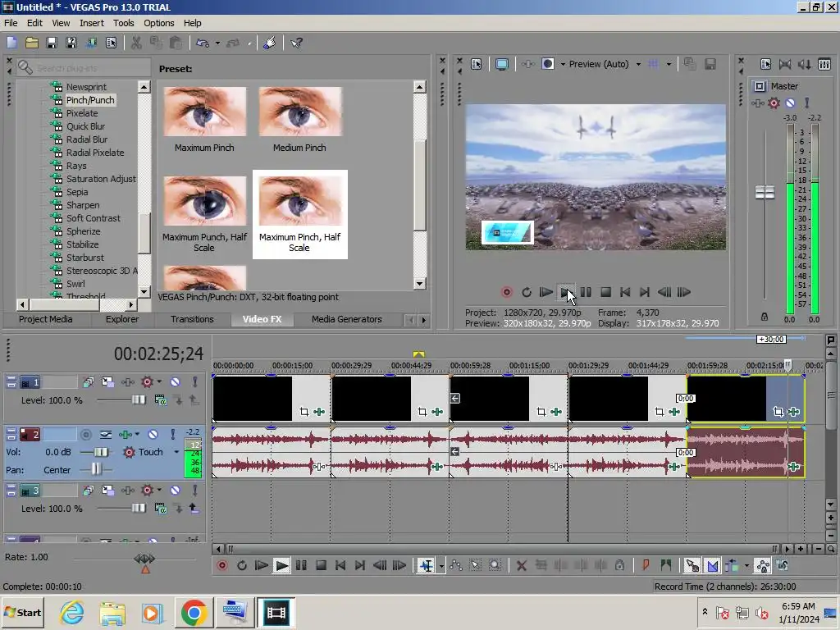The height and width of the screenshot is (630, 840).
Task: Click the Save As toolbar icon
Action: coord(71,43)
